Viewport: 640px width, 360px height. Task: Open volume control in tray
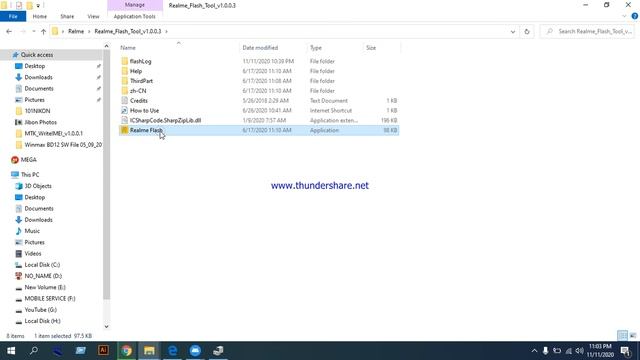click(x=579, y=351)
